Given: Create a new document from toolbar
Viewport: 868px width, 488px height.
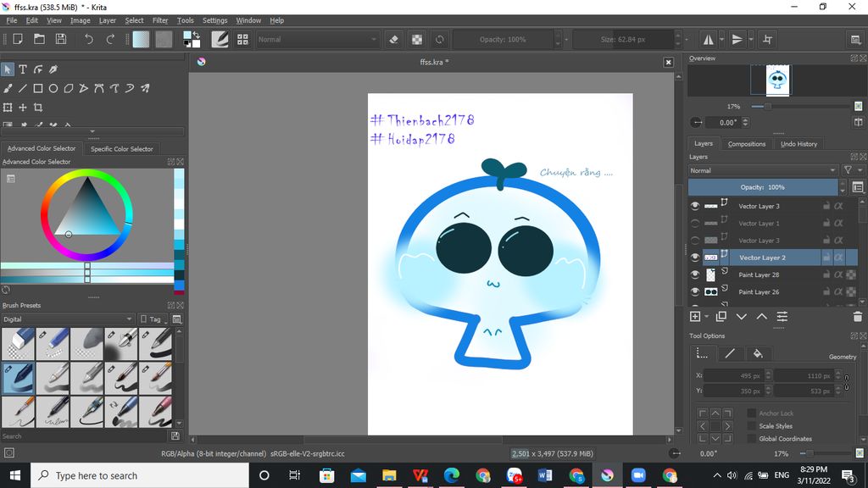Looking at the screenshot, I should tap(18, 39).
